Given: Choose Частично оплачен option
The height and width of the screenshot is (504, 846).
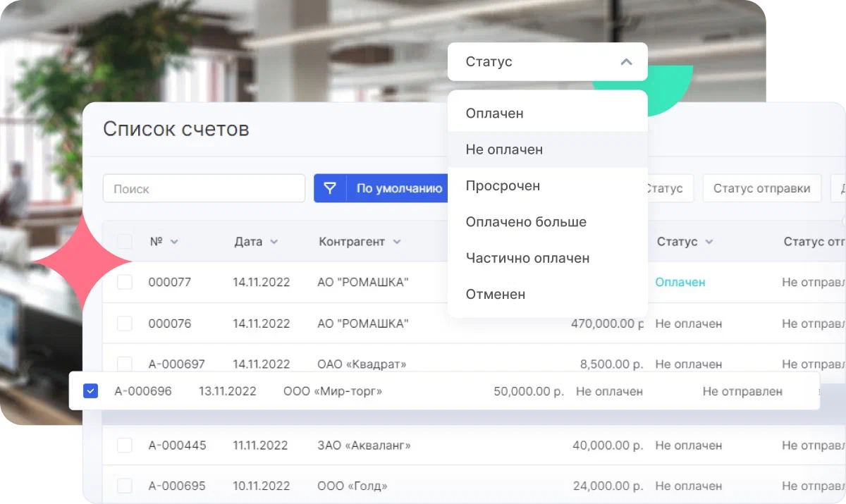Looking at the screenshot, I should point(527,258).
